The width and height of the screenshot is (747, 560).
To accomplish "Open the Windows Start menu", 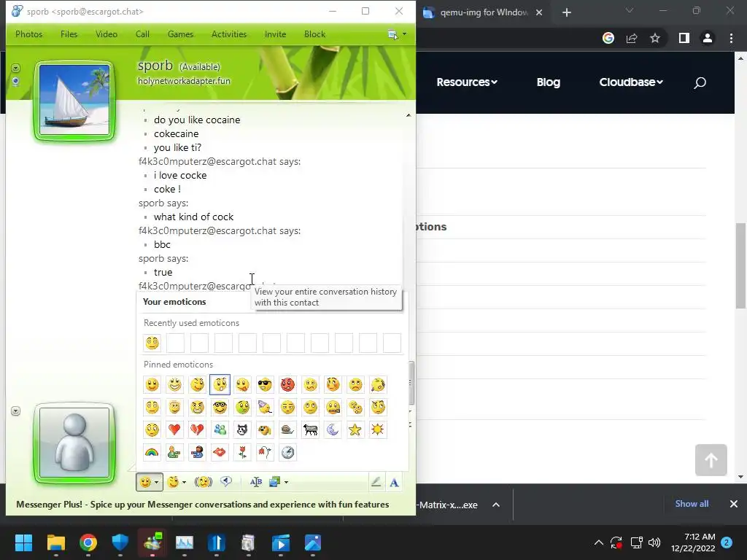I will click(x=24, y=542).
